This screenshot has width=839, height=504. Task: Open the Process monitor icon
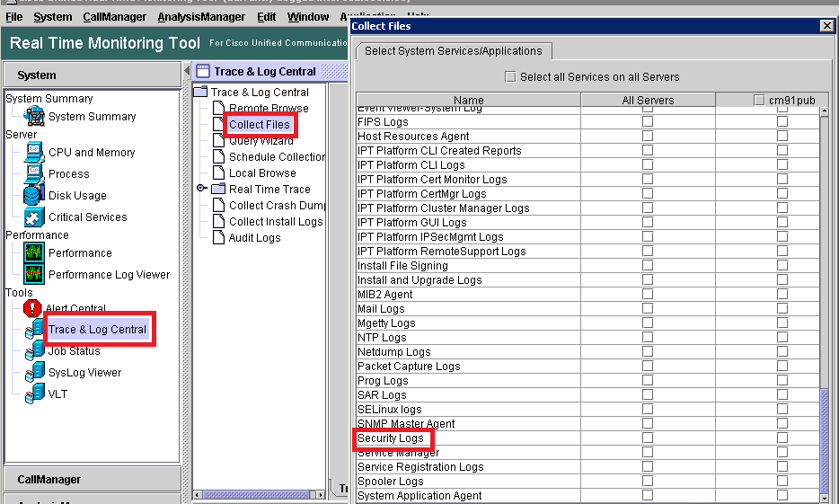(34, 174)
